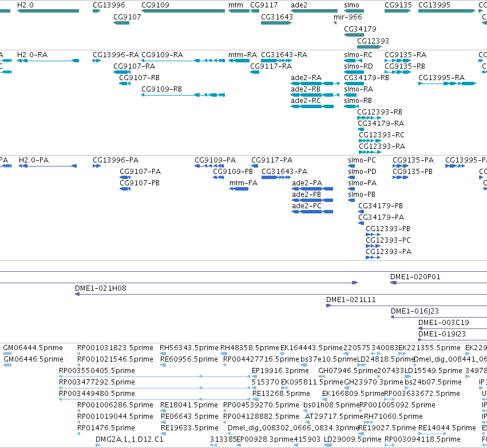Click the CG9135-RA transcript label

pyautogui.click(x=405, y=55)
